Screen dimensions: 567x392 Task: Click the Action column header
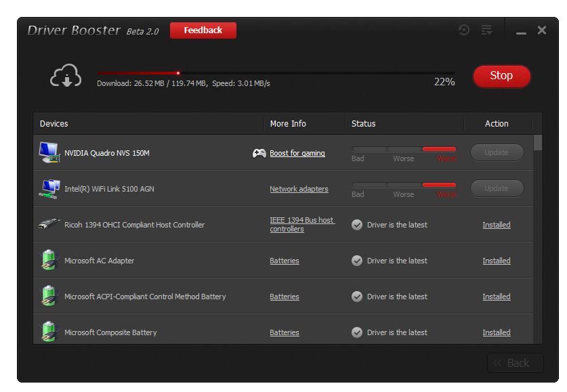tap(497, 124)
